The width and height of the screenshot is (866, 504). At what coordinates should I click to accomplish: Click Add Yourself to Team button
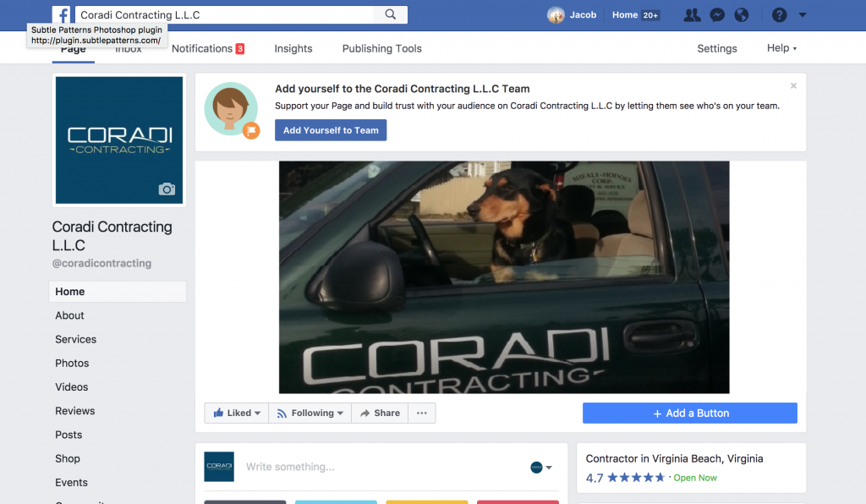[331, 130]
